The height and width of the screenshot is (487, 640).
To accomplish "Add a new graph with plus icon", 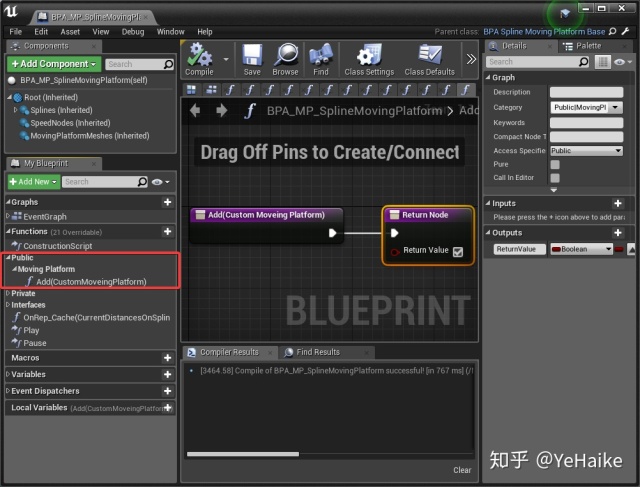I will [167, 202].
